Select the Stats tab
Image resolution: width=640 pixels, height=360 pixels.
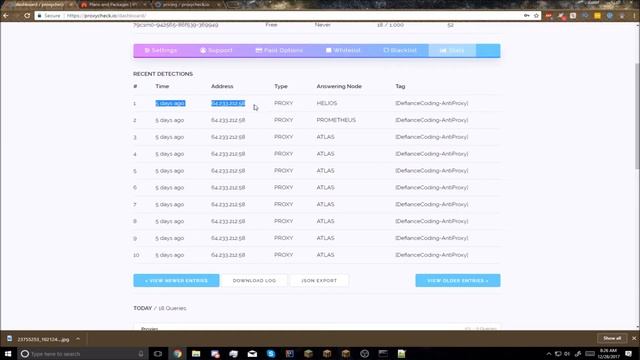(452, 51)
